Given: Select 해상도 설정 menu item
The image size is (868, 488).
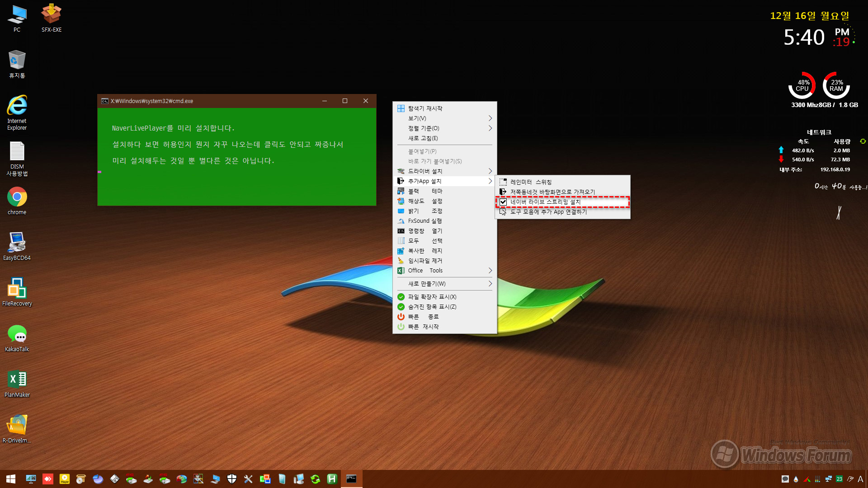Looking at the screenshot, I should [x=445, y=201].
